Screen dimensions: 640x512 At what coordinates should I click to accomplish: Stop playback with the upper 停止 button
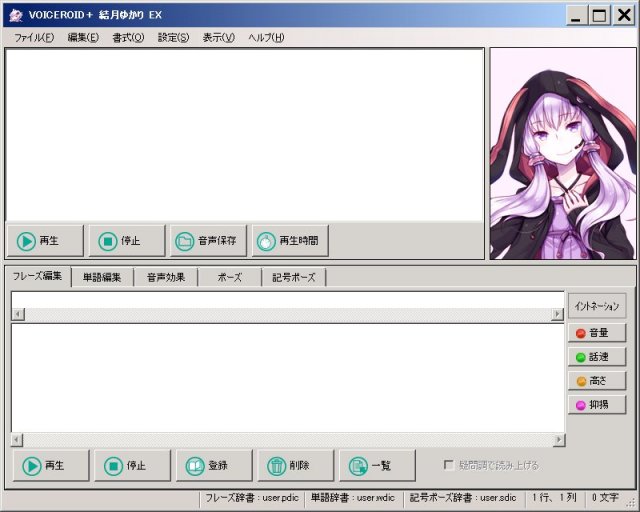pos(127,240)
